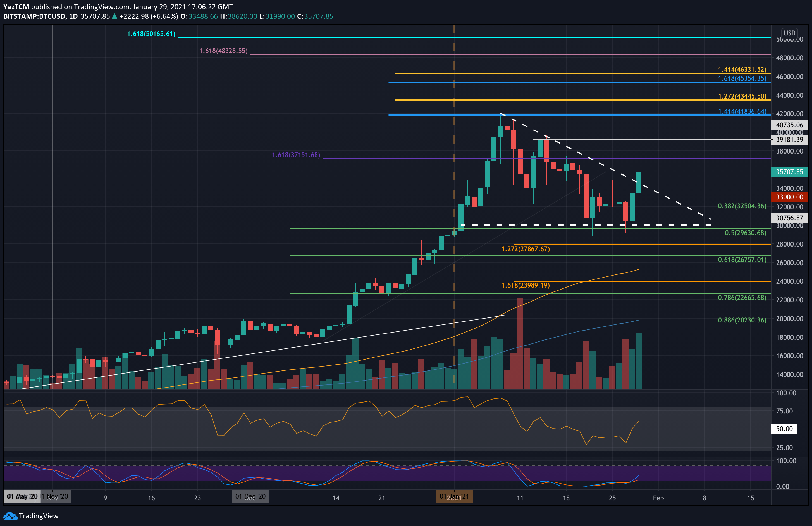This screenshot has width=812, height=526.
Task: Click the 39181.39 price level label
Action: pos(789,140)
